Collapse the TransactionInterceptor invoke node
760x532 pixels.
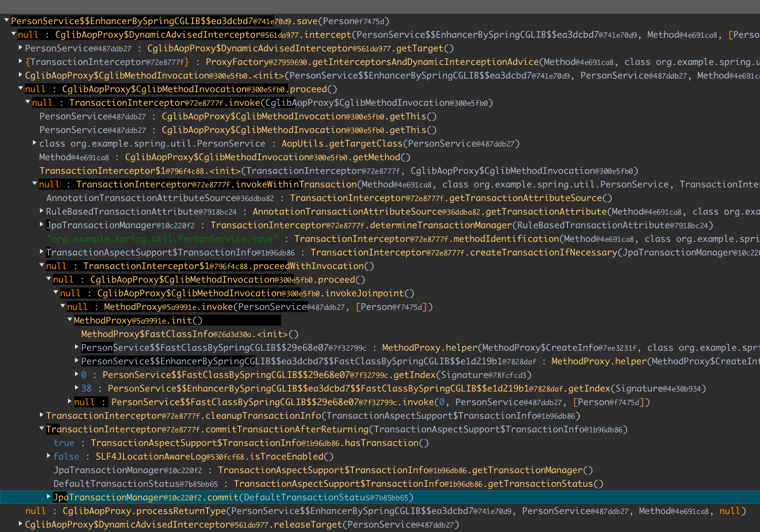point(28,101)
